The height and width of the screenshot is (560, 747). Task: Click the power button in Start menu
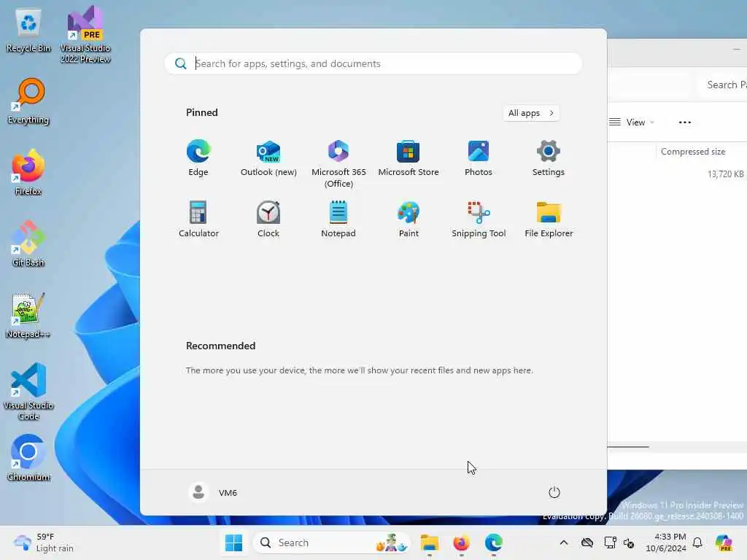coord(554,492)
